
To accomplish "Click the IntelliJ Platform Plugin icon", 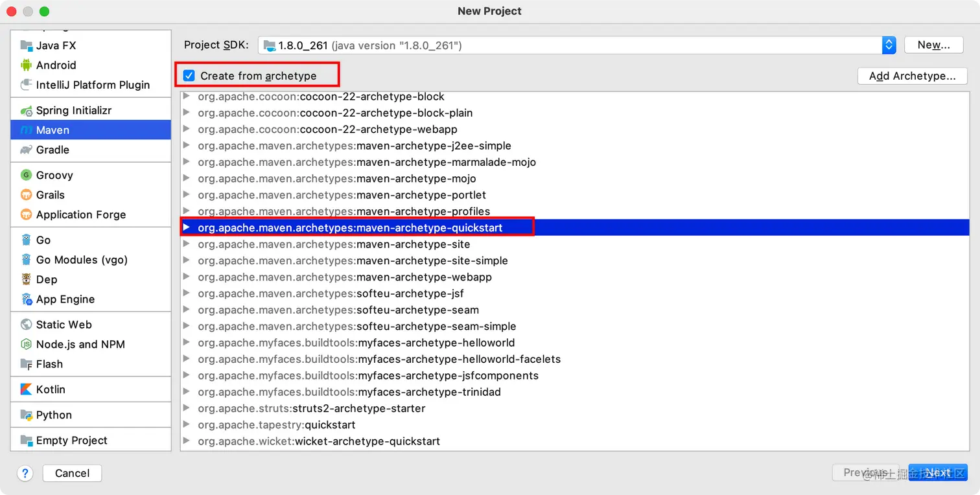I will coord(27,85).
